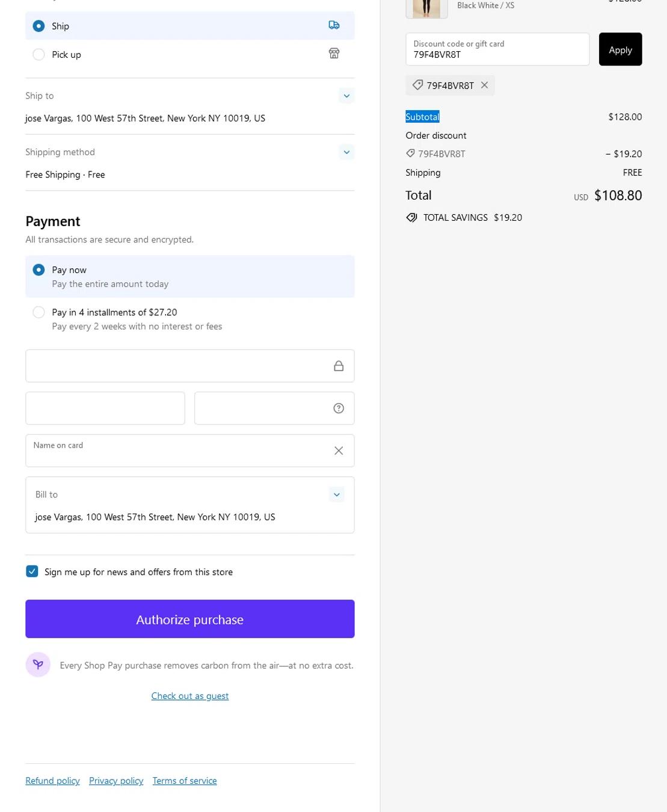Open the Privacy policy link
Viewport: 667px width, 812px height.
(x=116, y=781)
